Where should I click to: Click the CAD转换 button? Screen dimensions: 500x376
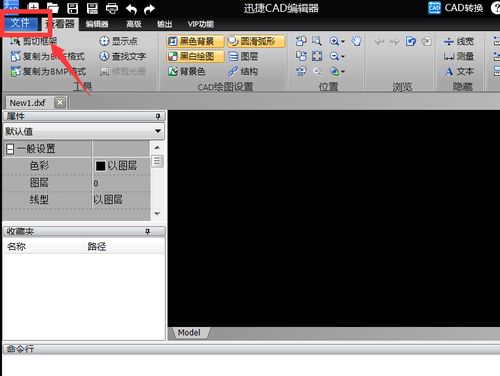(x=456, y=8)
